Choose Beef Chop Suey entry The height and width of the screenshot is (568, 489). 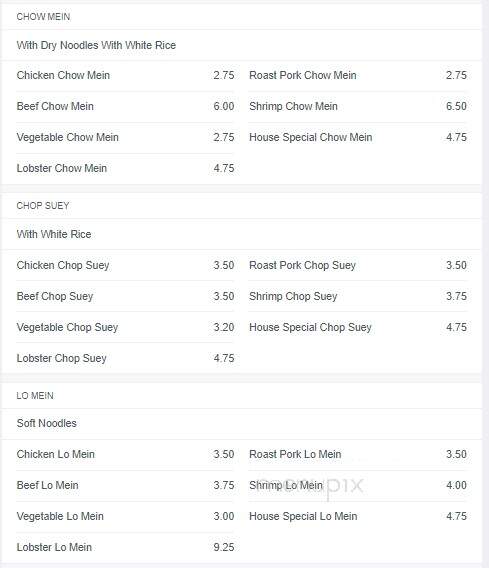pyautogui.click(x=125, y=296)
